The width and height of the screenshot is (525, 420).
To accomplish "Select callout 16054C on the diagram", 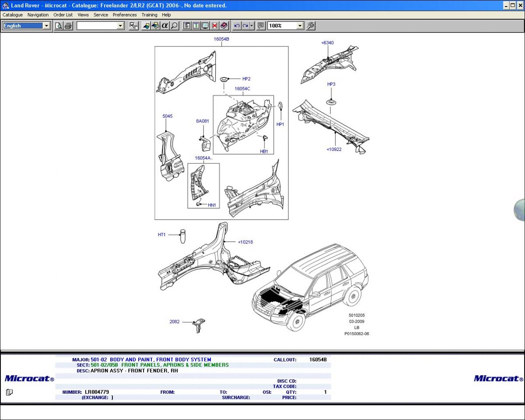I will click(x=242, y=89).
